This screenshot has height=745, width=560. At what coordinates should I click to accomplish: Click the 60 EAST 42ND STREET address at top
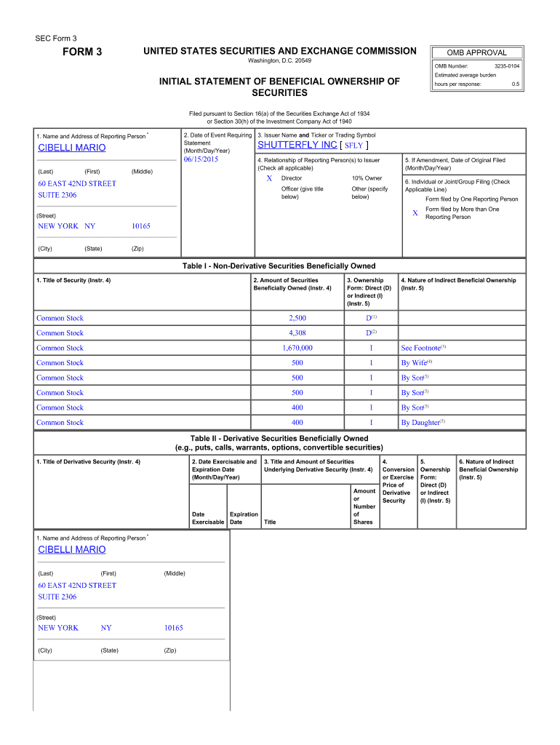coord(77,184)
